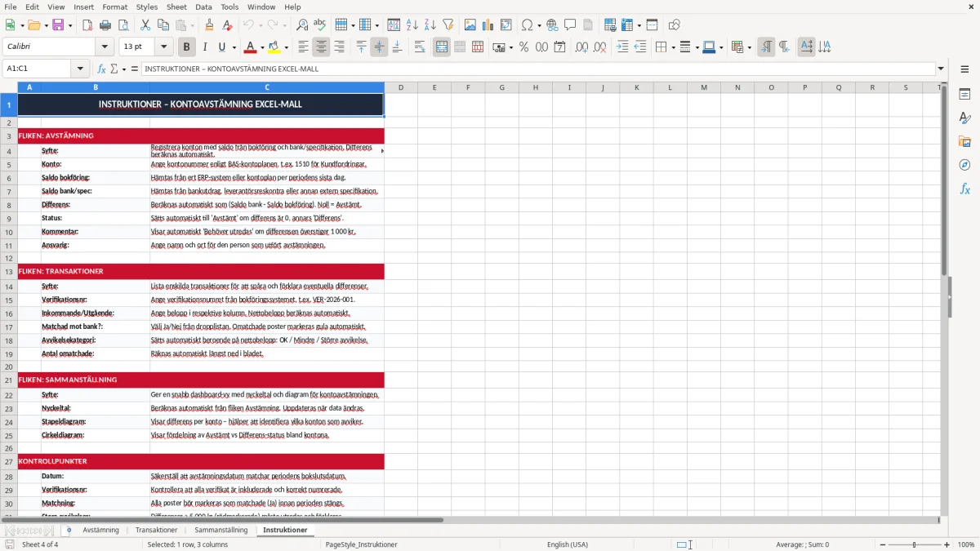Run spelling check

(x=319, y=25)
